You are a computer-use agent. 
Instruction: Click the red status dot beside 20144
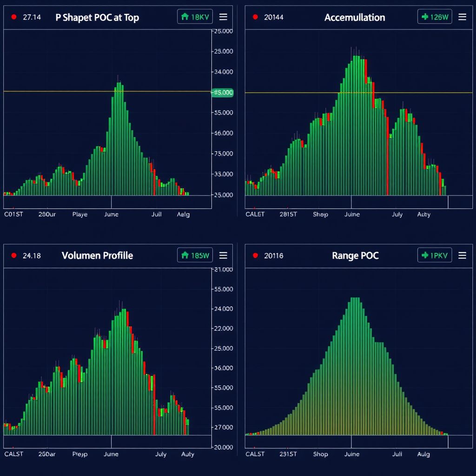pos(255,17)
